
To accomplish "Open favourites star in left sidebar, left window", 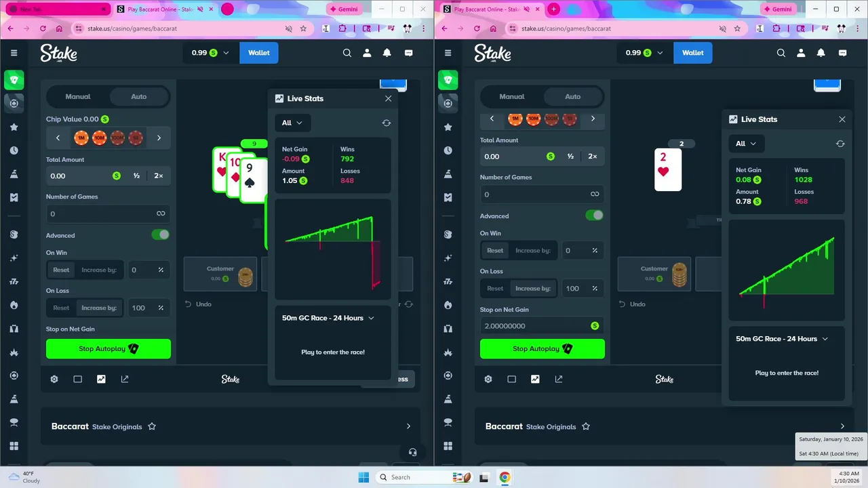I will (x=14, y=127).
